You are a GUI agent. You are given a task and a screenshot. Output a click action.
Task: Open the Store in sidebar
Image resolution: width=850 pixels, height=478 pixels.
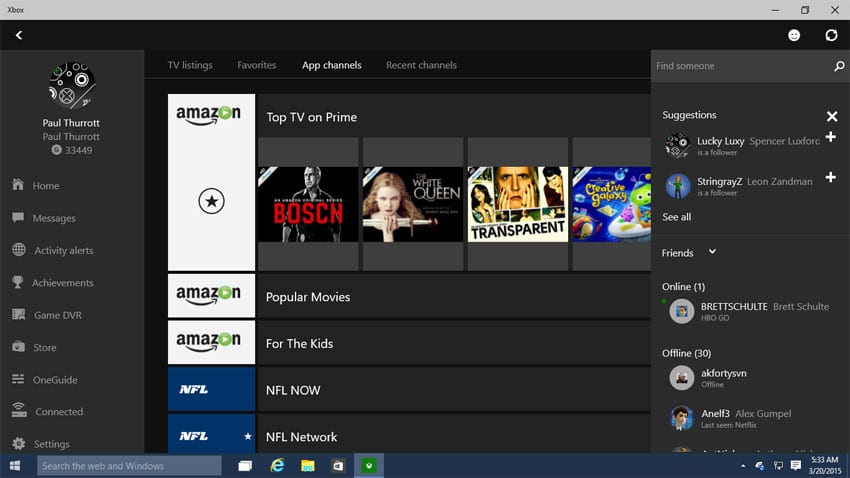pos(45,348)
